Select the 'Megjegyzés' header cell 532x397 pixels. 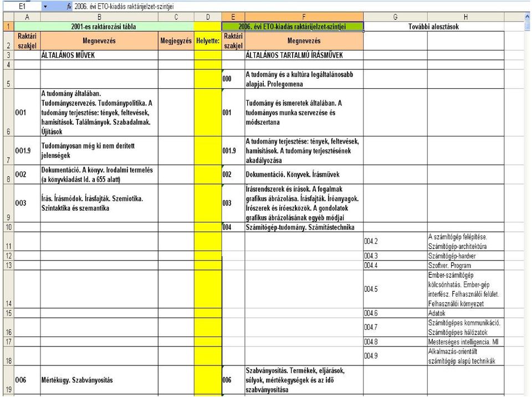point(176,40)
